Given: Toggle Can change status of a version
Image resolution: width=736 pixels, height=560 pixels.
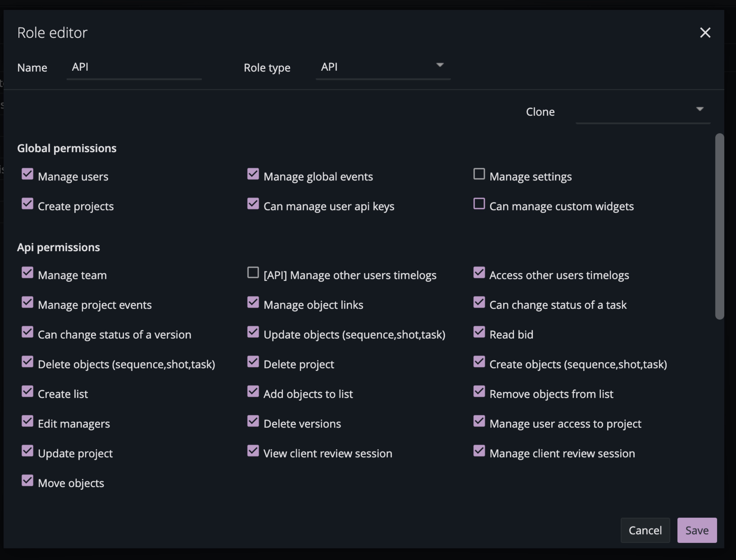Looking at the screenshot, I should 27,332.
